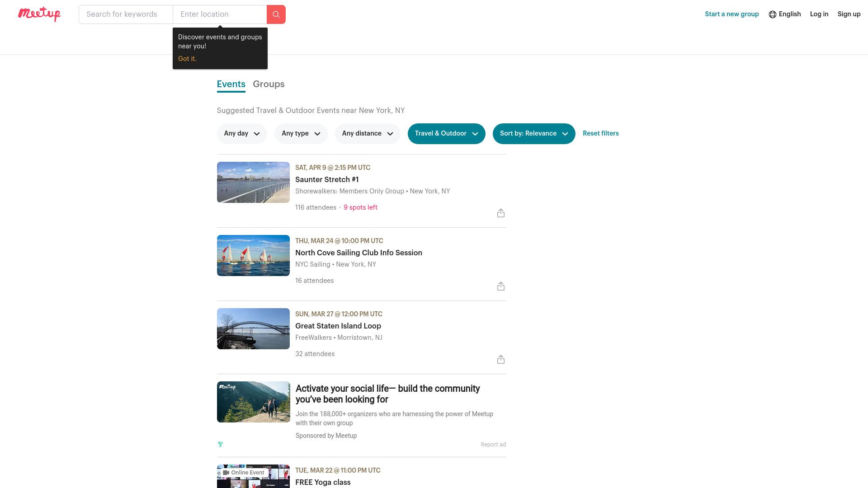The height and width of the screenshot is (488, 868).
Task: Open Great Staten Island Loop event title
Action: 338,326
